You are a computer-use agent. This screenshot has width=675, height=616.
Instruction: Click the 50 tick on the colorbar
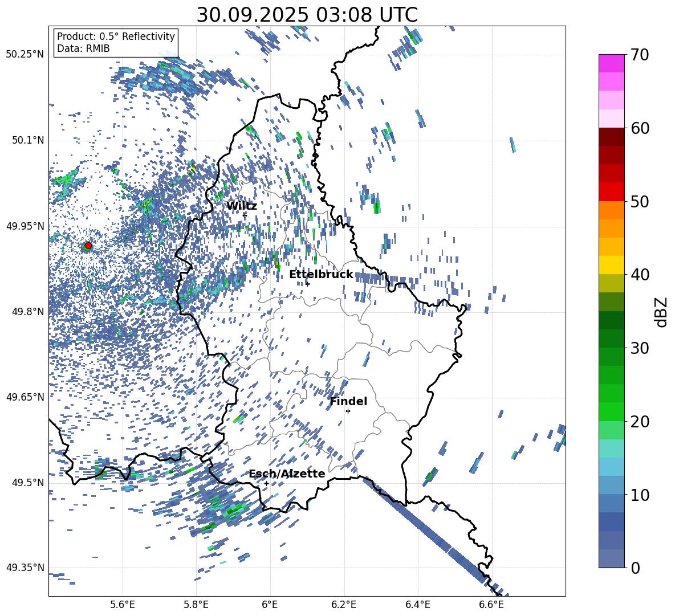(x=640, y=201)
